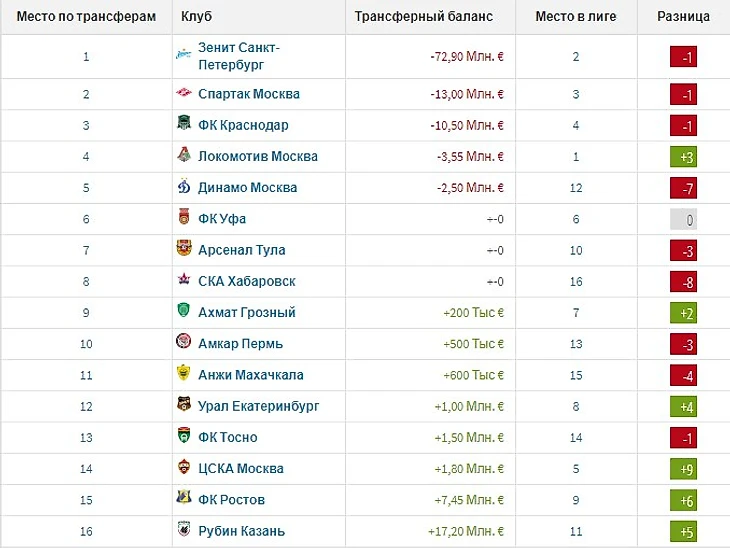730x548 pixels.
Task: Click the Lokomotiv Moscow club logo
Action: coord(184,156)
